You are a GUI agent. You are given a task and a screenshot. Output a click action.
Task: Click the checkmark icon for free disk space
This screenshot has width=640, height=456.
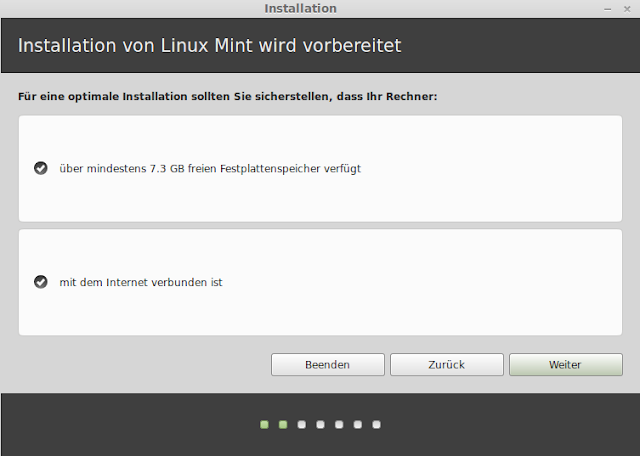41,168
